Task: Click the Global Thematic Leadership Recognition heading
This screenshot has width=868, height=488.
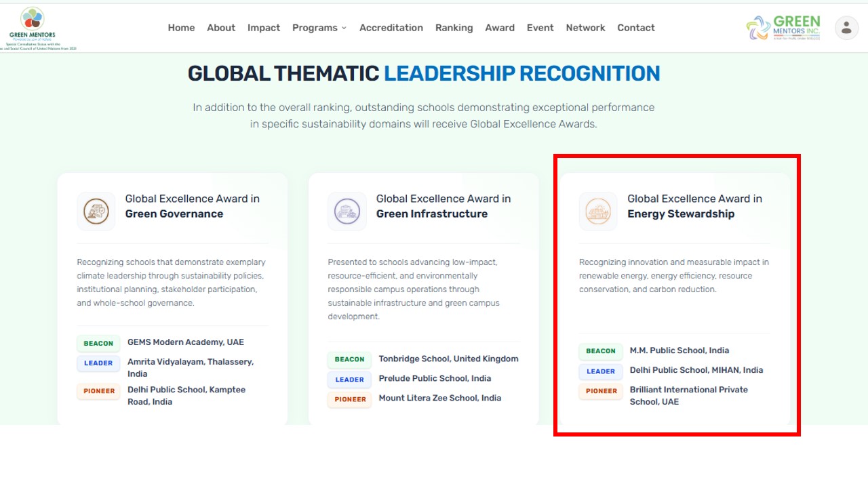Action: (424, 73)
